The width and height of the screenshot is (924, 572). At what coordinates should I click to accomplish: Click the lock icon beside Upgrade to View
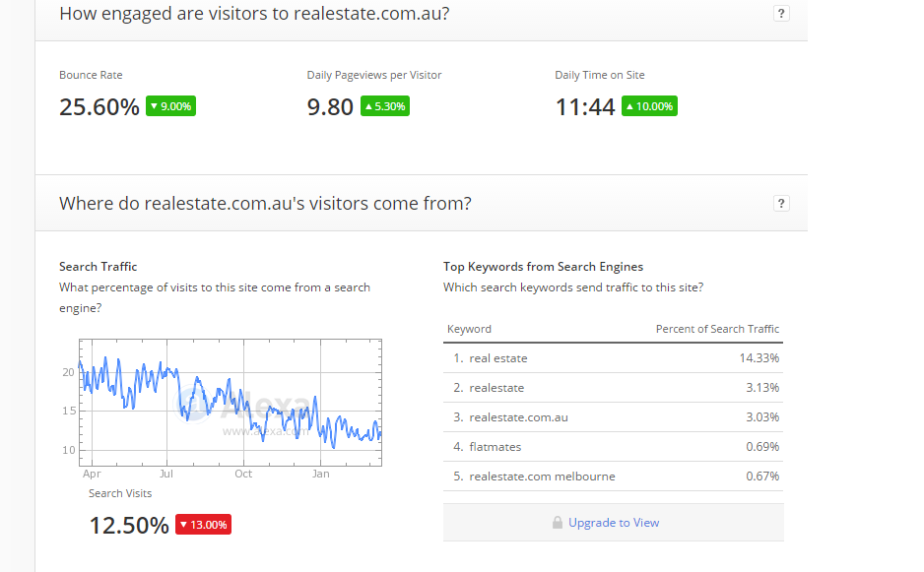coord(557,523)
